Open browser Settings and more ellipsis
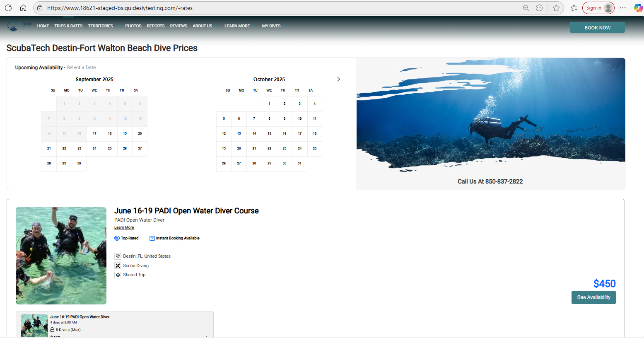 click(622, 8)
